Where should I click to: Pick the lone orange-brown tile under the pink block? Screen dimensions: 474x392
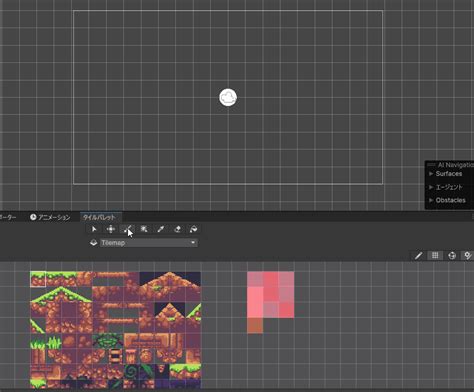pyautogui.click(x=255, y=325)
